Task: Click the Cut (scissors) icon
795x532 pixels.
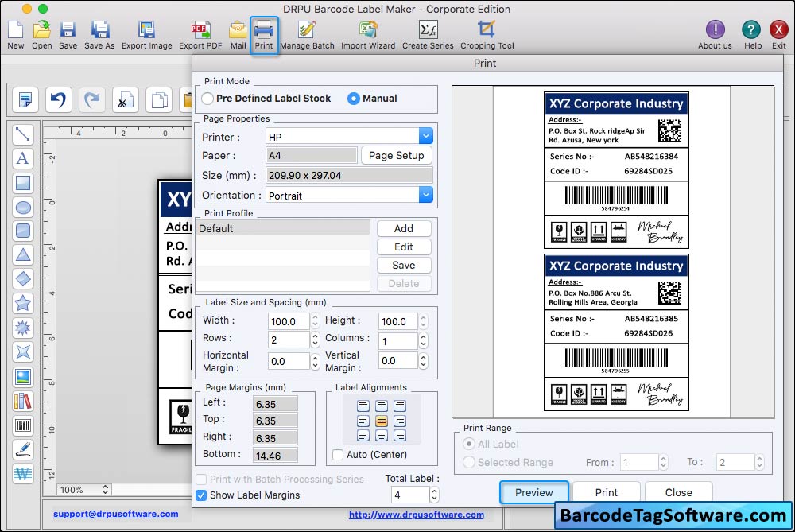Action: click(x=126, y=99)
